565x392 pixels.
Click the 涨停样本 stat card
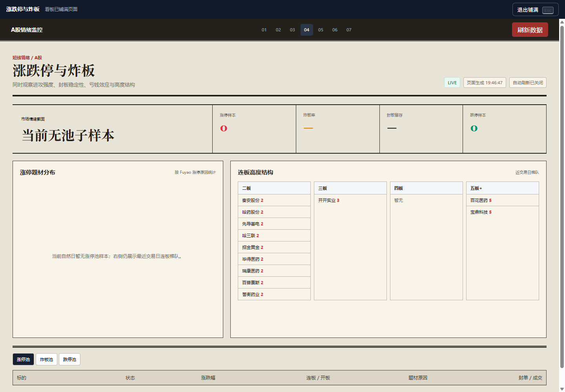coord(254,129)
